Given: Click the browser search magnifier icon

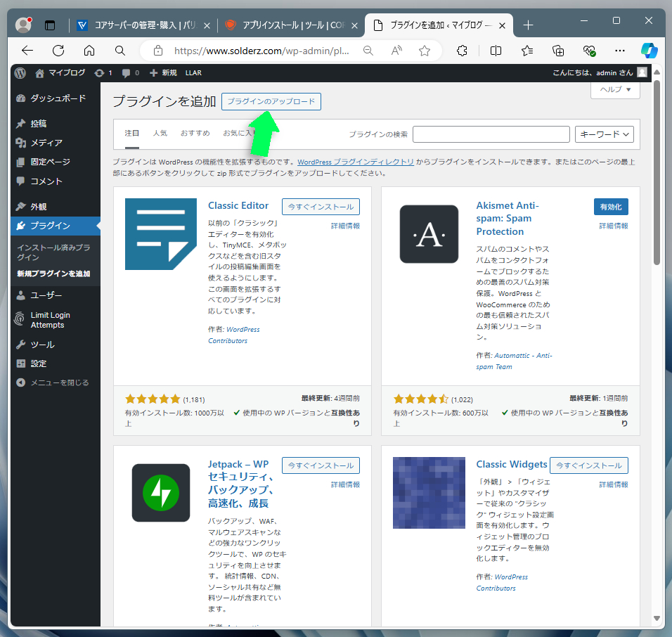Looking at the screenshot, I should click(120, 51).
